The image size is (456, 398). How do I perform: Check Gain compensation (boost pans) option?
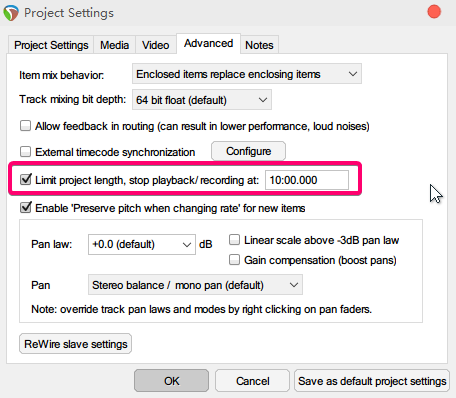point(234,260)
